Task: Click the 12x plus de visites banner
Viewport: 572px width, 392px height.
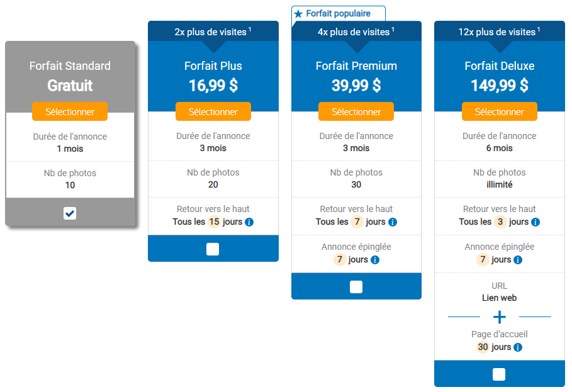Action: (x=500, y=31)
